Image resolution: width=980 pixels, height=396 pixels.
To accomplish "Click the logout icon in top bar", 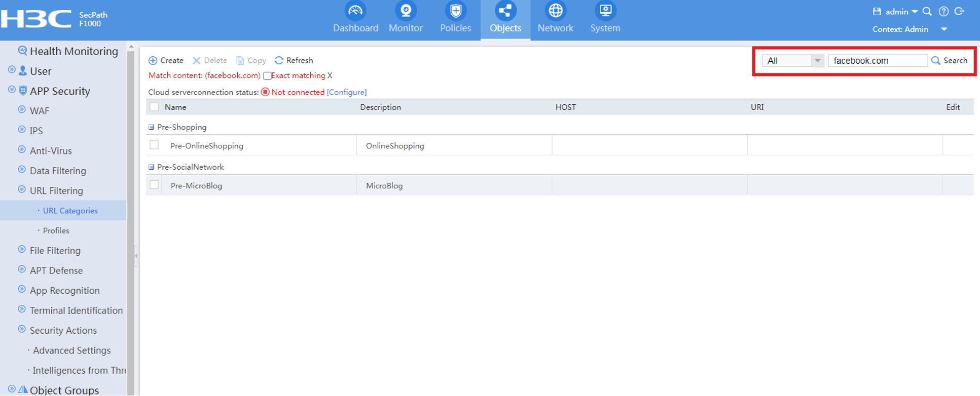I will pyautogui.click(x=959, y=12).
